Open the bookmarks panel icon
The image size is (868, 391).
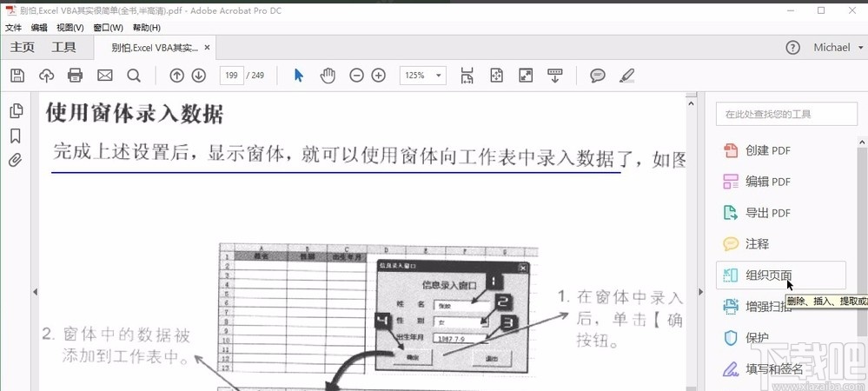coord(16,136)
